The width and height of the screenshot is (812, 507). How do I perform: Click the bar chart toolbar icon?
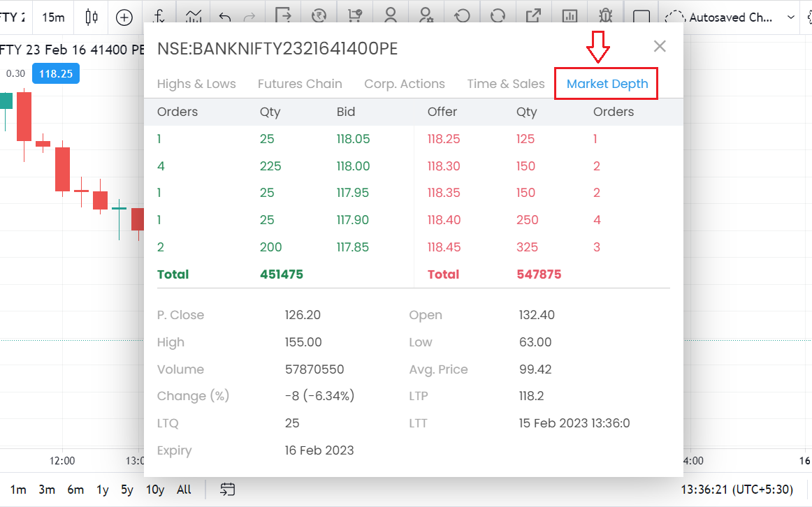pos(570,16)
